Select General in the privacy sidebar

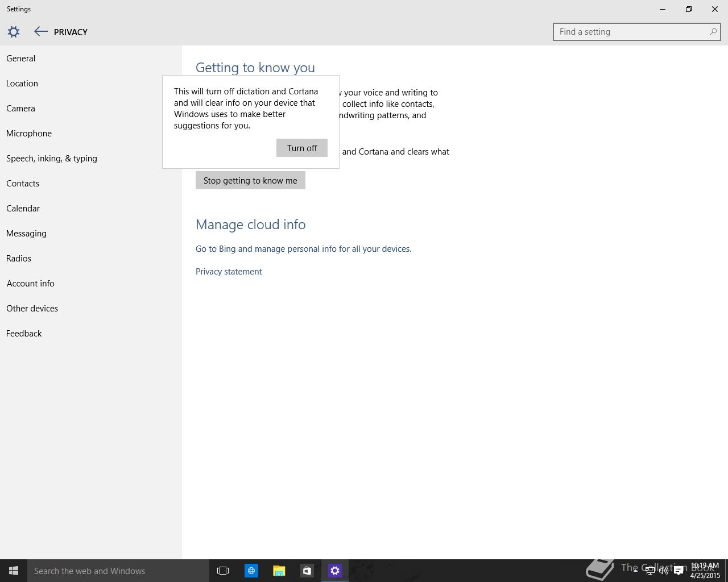tap(91, 59)
